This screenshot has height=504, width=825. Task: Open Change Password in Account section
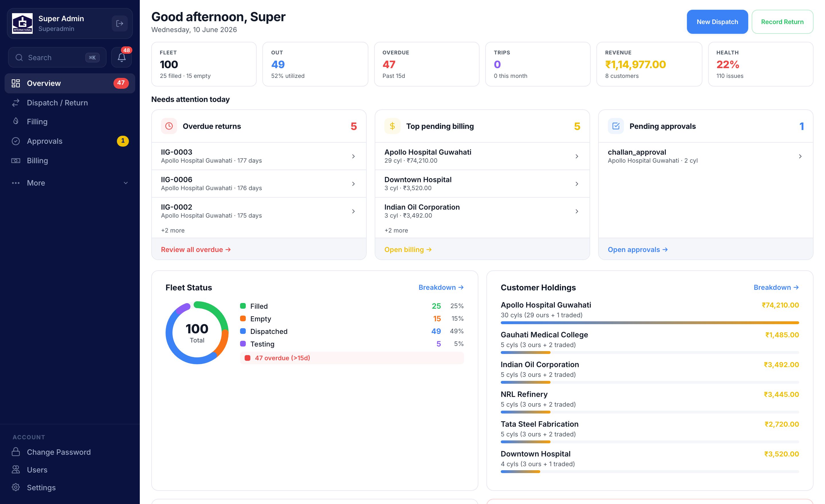[70, 452]
